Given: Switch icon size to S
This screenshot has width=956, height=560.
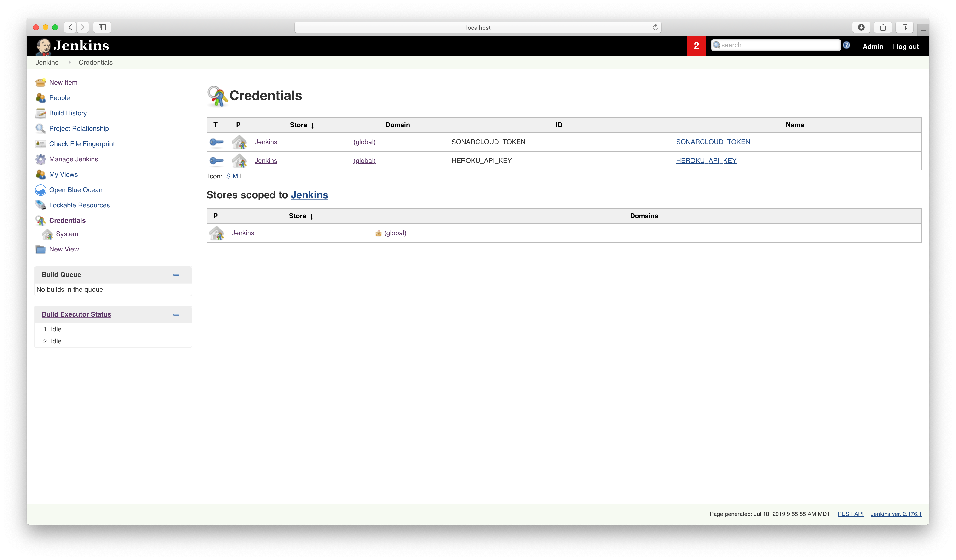Looking at the screenshot, I should pos(228,176).
